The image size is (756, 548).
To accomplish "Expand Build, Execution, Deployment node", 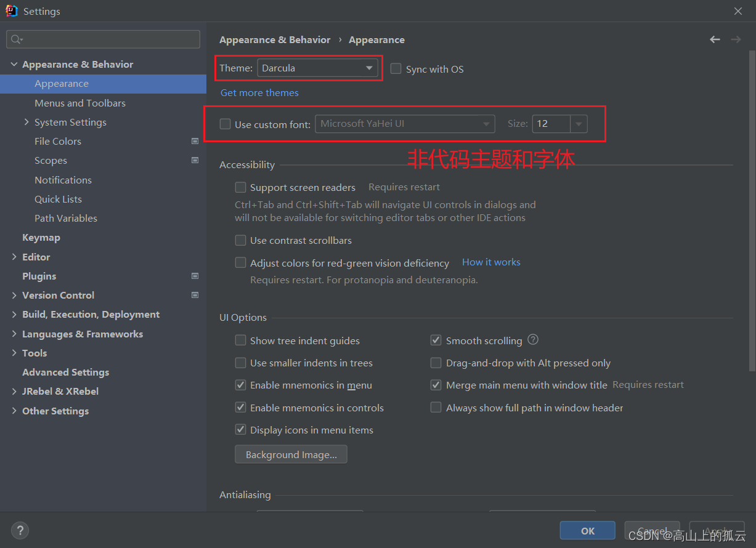I will [14, 314].
